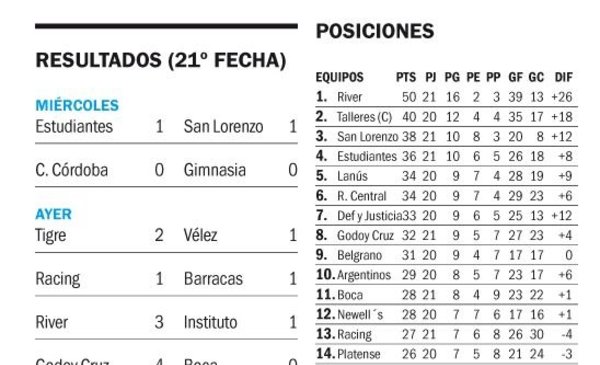The width and height of the screenshot is (600, 365).
Task: Click Platense in the standings table
Action: (359, 354)
